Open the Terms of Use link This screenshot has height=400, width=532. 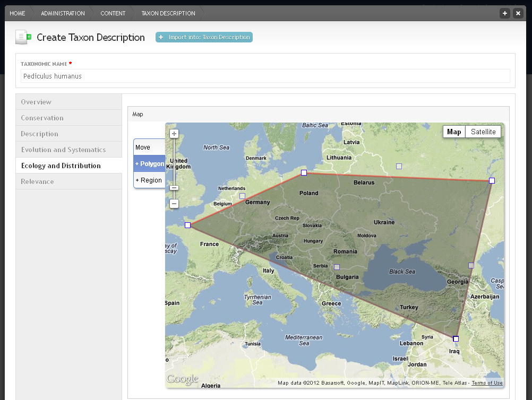487,382
